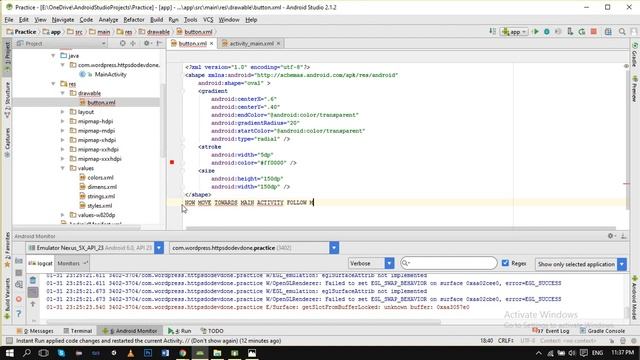Open the Verbose log level dropdown
Viewport: 640px width, 360px height.
[x=371, y=264]
